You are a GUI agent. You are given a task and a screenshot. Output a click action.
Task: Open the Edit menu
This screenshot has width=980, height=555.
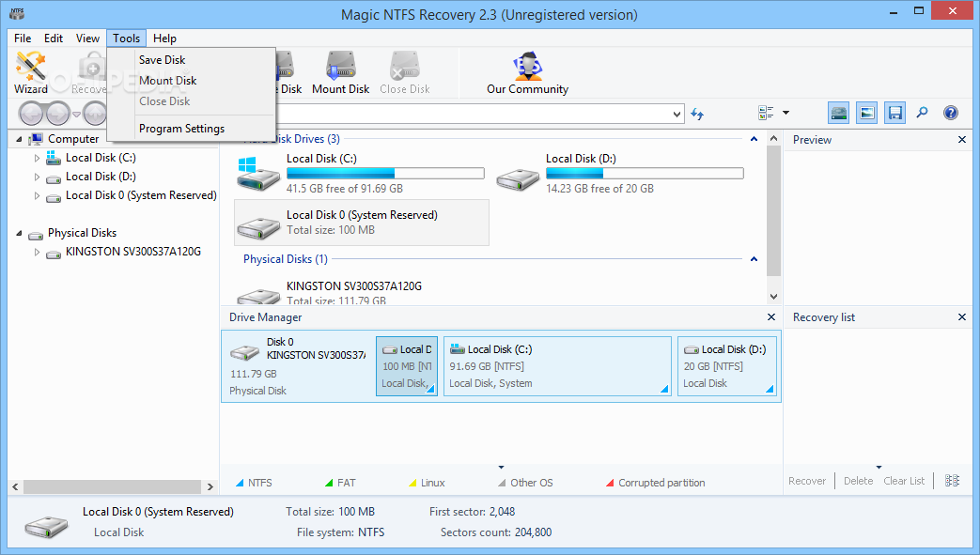pyautogui.click(x=54, y=39)
